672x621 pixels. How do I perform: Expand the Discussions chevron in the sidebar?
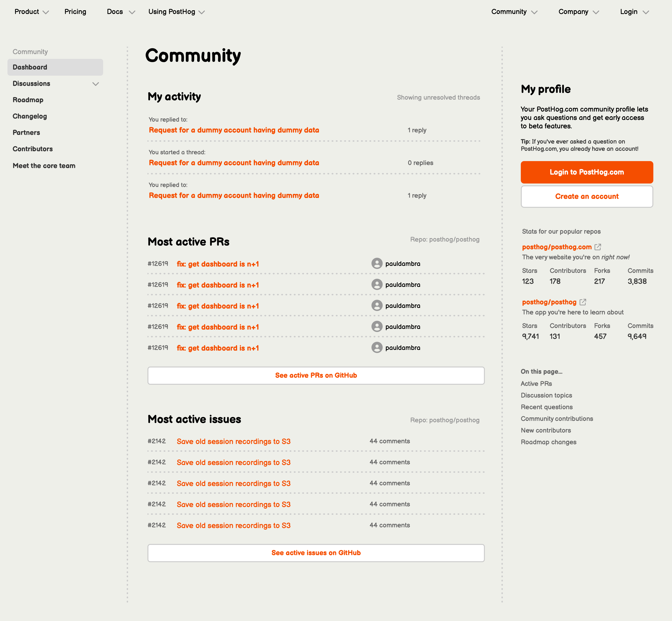[x=96, y=84]
